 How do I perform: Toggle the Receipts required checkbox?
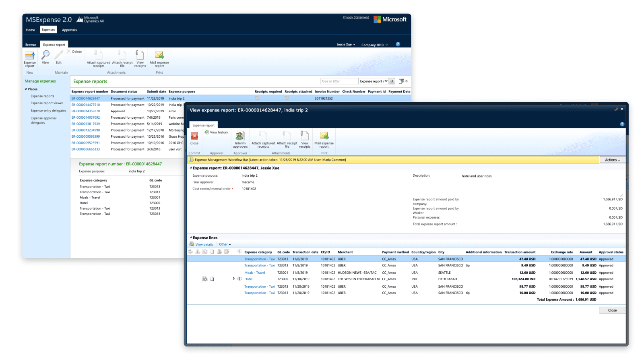[257, 98]
